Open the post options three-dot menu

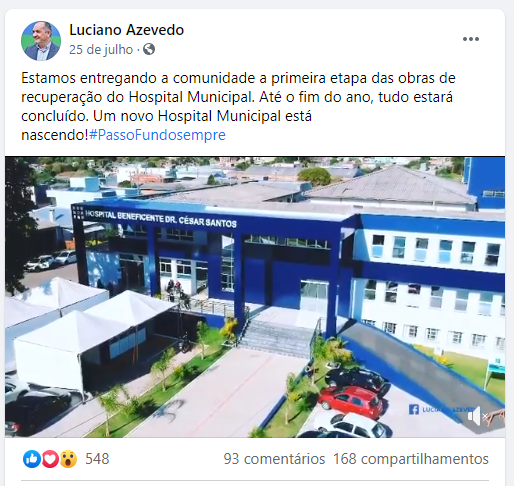[471, 39]
